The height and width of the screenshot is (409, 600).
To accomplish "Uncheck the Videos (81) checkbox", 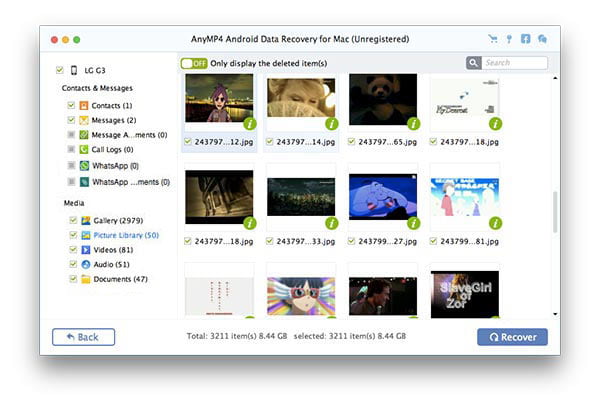I will coord(73,249).
